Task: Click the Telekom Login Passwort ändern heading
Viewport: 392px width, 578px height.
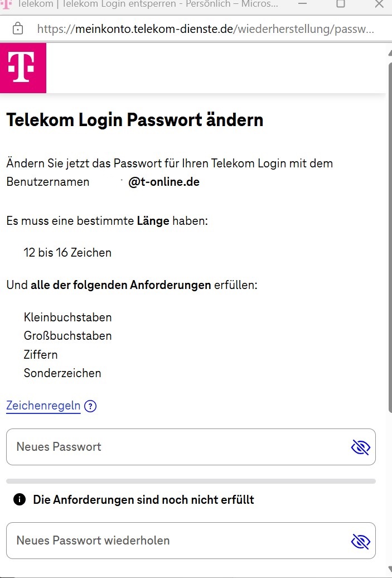Action: (135, 120)
